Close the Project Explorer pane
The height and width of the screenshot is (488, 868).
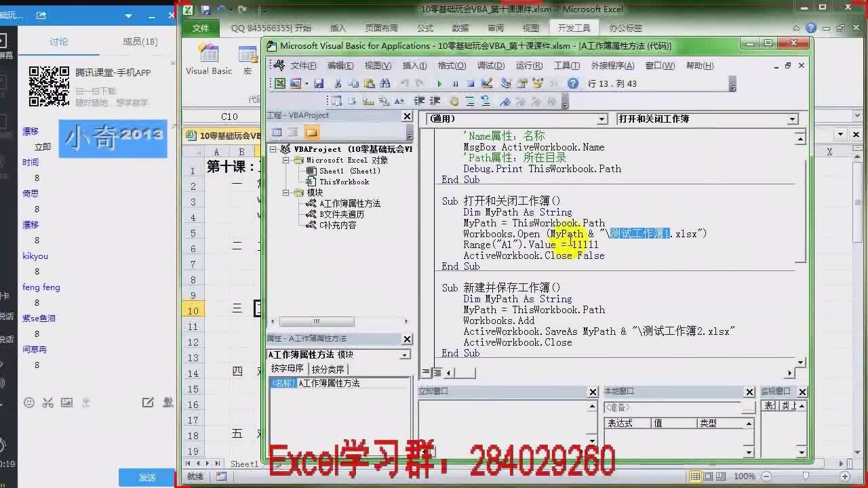[407, 116]
